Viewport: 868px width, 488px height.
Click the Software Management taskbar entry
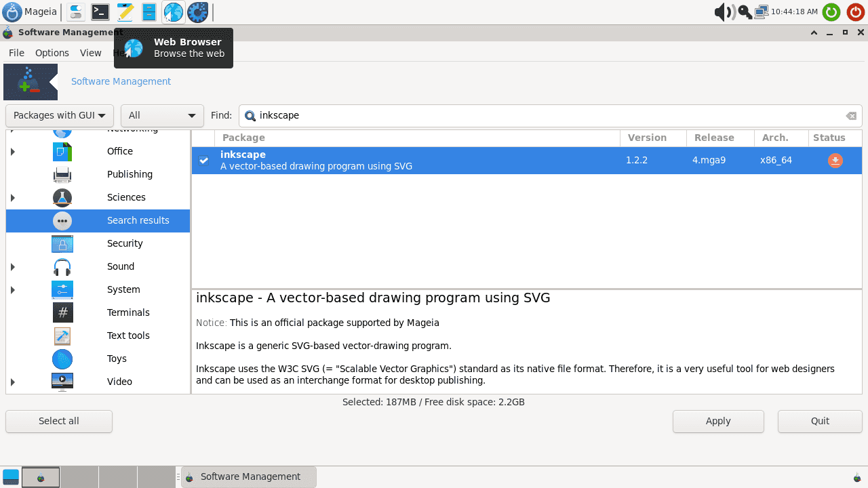click(248, 476)
